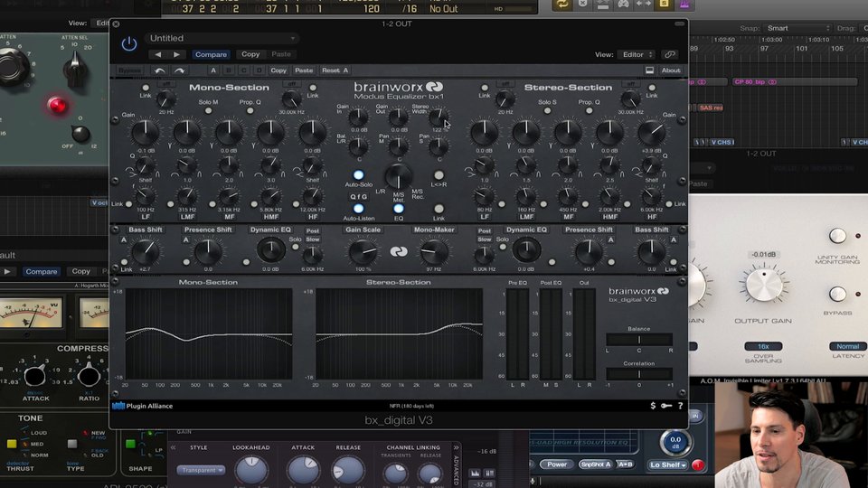Viewport: 868px width, 488px height.
Task: Select settings slot A
Action: [x=213, y=70]
